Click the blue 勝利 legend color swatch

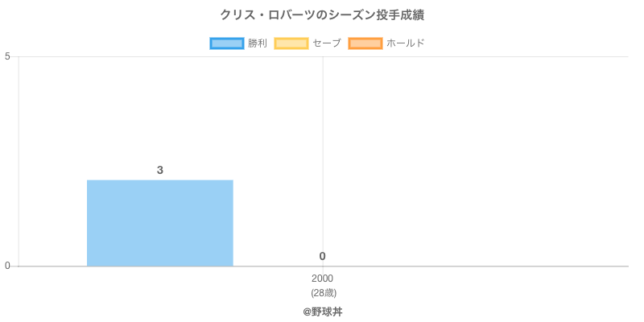[x=227, y=43]
